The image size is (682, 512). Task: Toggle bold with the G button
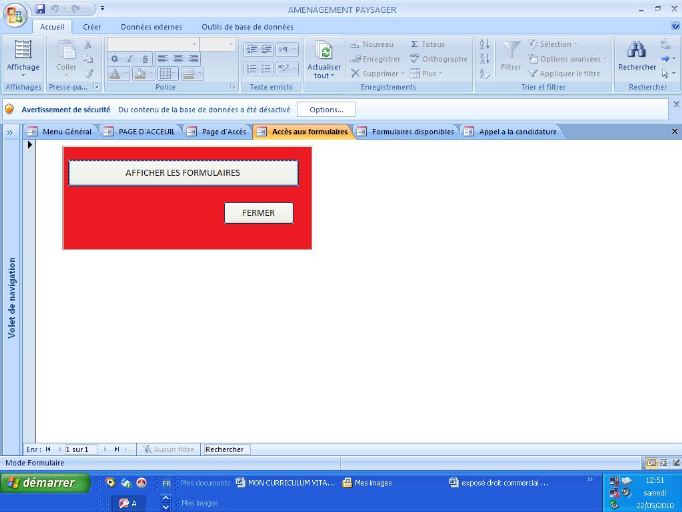pyautogui.click(x=114, y=59)
